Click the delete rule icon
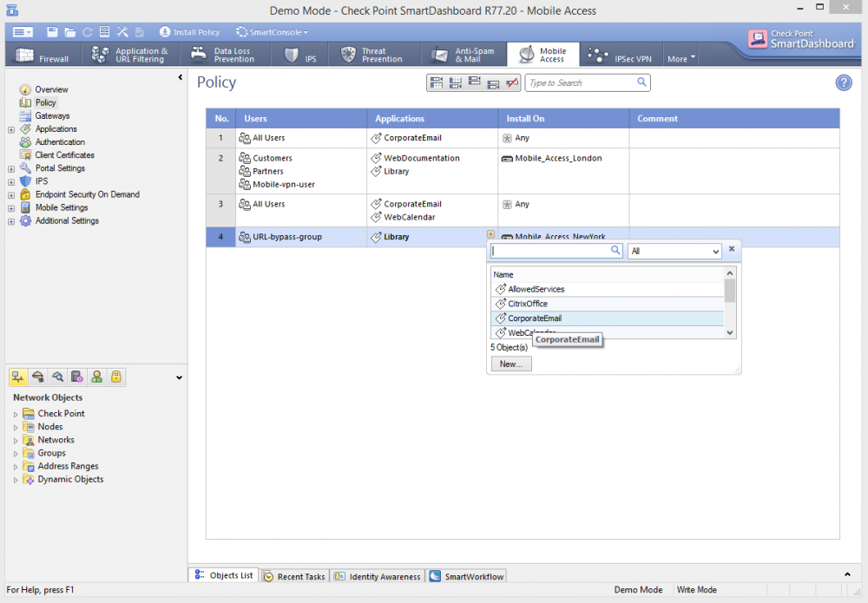 [x=512, y=83]
